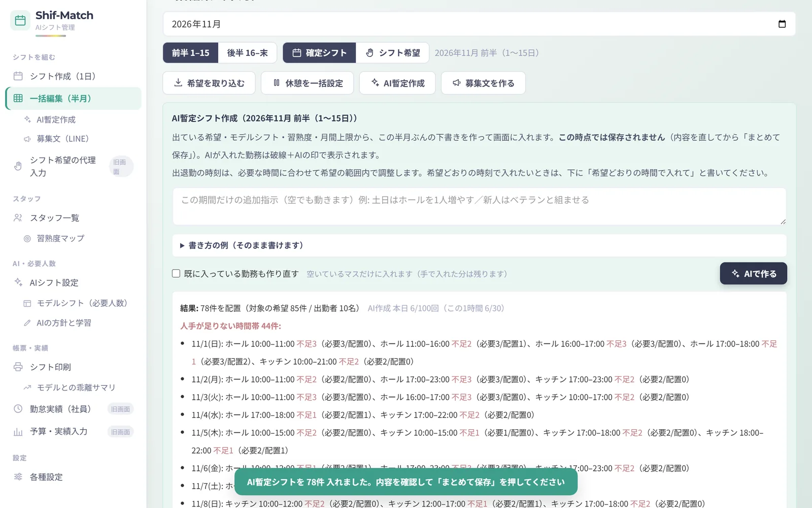Click the 人手が足りない時間帯 44件 heading
The height and width of the screenshot is (508, 812).
click(x=230, y=326)
